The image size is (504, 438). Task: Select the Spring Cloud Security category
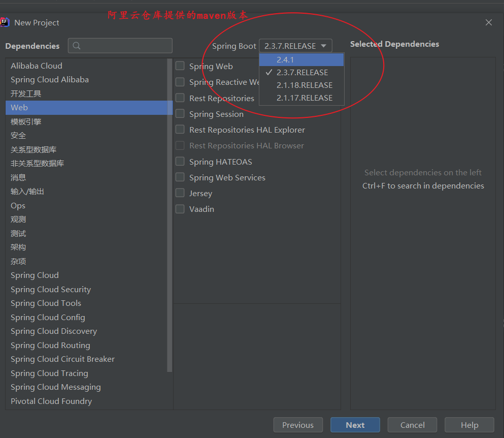(86, 289)
